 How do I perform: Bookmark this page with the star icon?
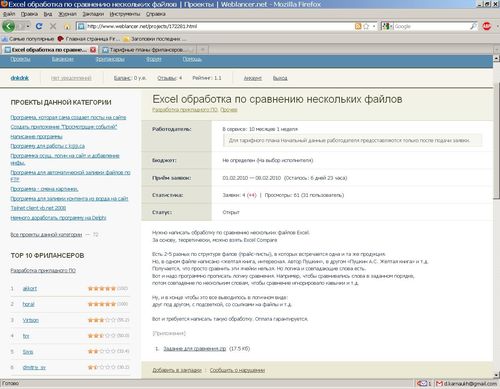coord(366,26)
